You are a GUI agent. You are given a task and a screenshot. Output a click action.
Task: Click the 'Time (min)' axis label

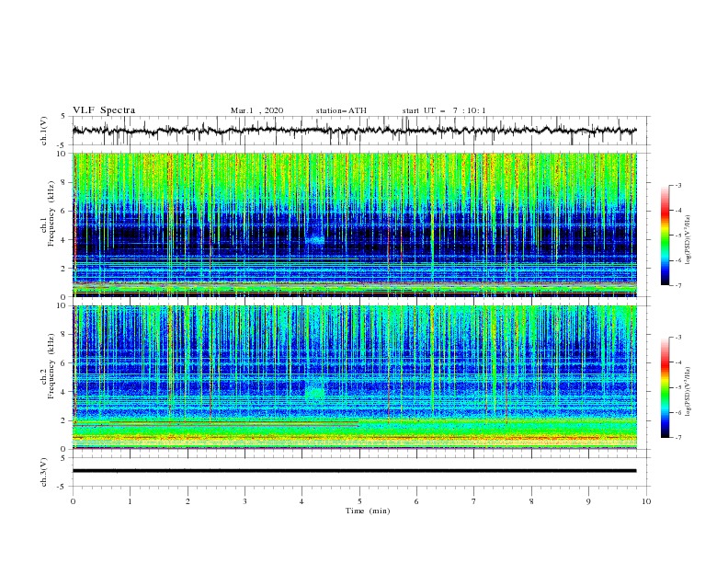tap(368, 511)
